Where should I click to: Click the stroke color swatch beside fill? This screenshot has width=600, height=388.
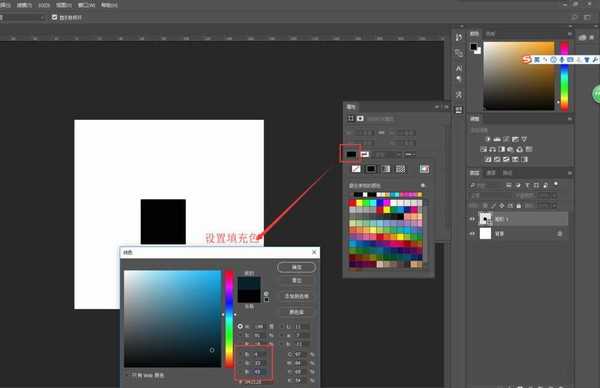tap(365, 154)
